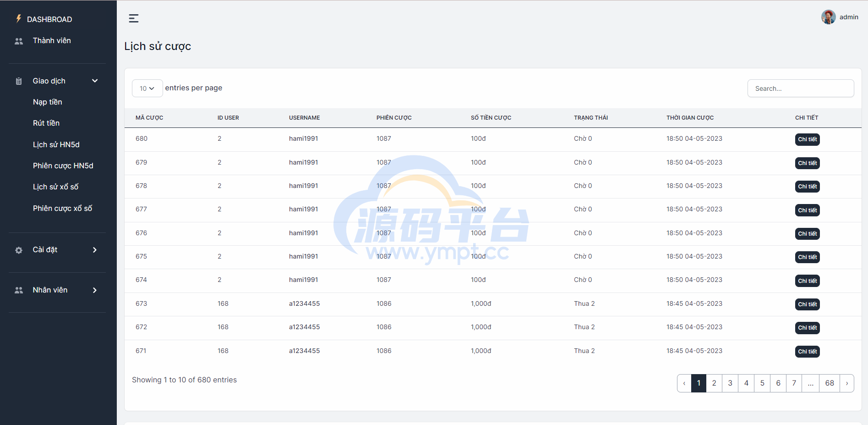
Task: Sort by ID USER column header
Action: [x=228, y=118]
